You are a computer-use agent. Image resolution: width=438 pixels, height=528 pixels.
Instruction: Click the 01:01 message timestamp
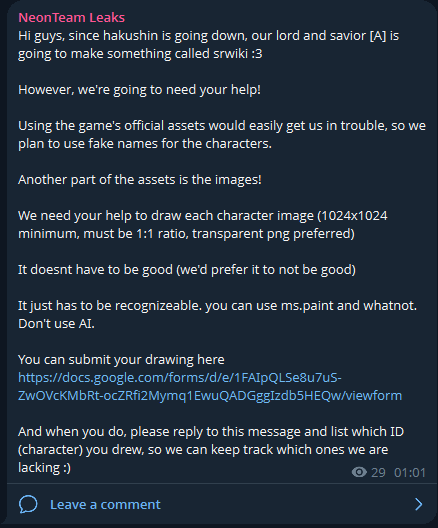tap(410, 472)
